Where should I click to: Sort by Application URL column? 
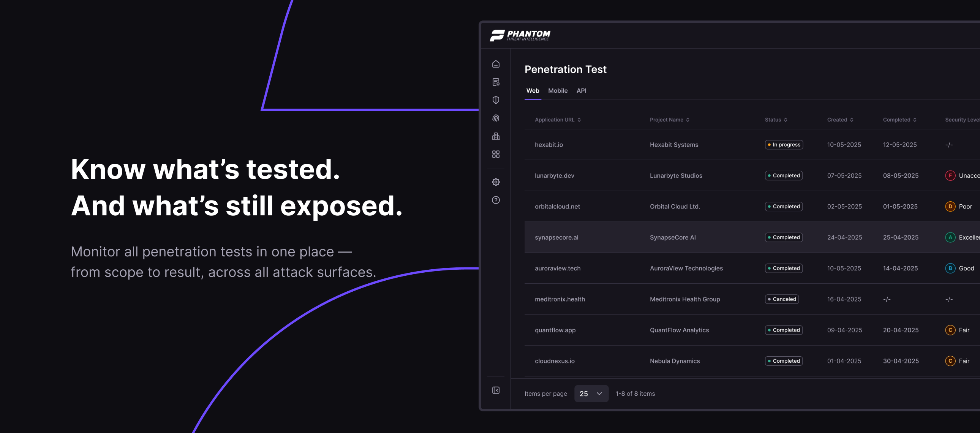[x=558, y=120]
